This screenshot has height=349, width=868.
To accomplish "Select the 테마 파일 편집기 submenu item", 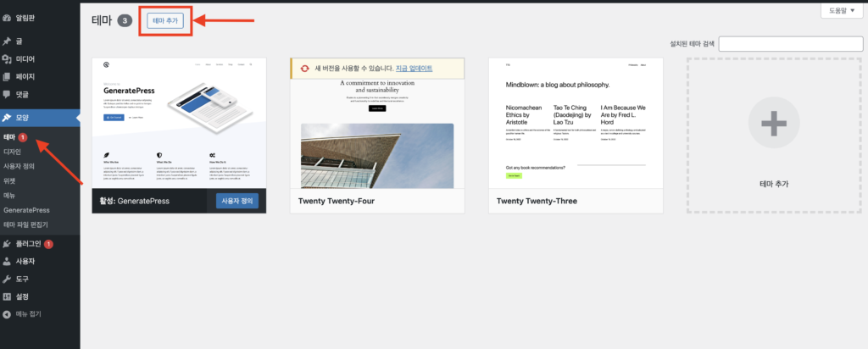I will 26,225.
